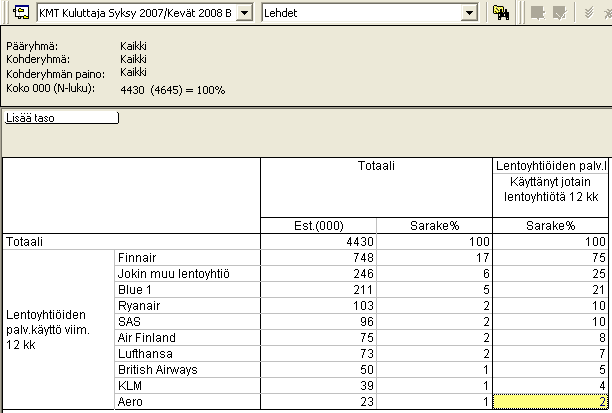Click British Airways' estimate value 50

pos(318,370)
